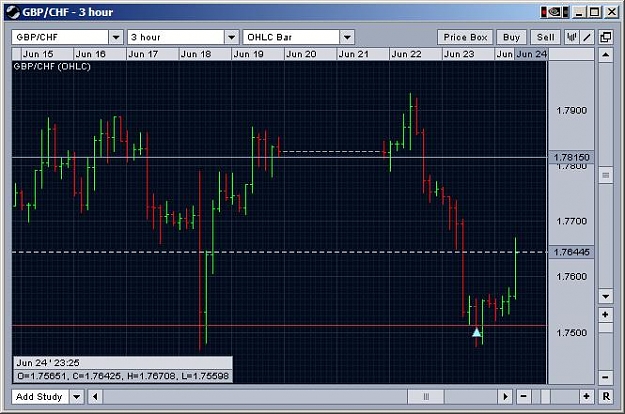Open the Price Box
Screen dimensions: 625x414
[x=465, y=37]
